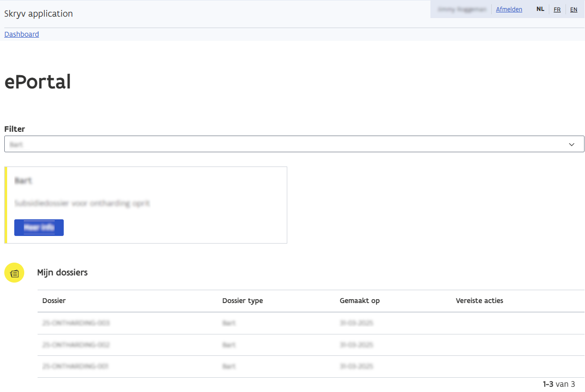
Task: Click the Afmelden link
Action: [x=509, y=9]
